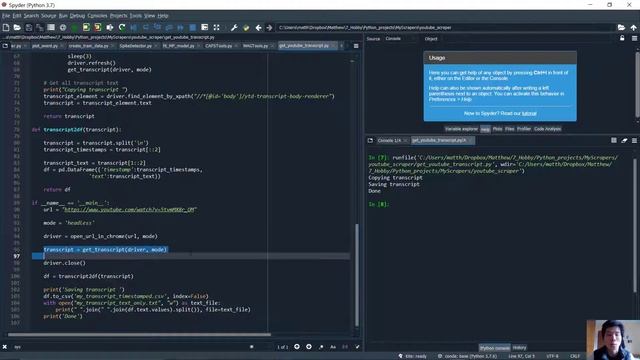Click the Save all files icon

click(40, 27)
